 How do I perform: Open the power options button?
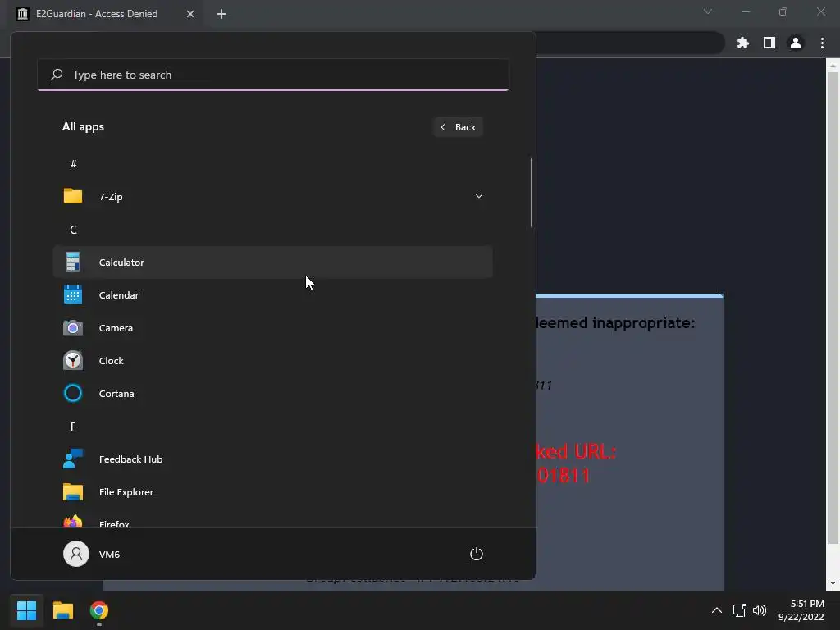tap(477, 554)
